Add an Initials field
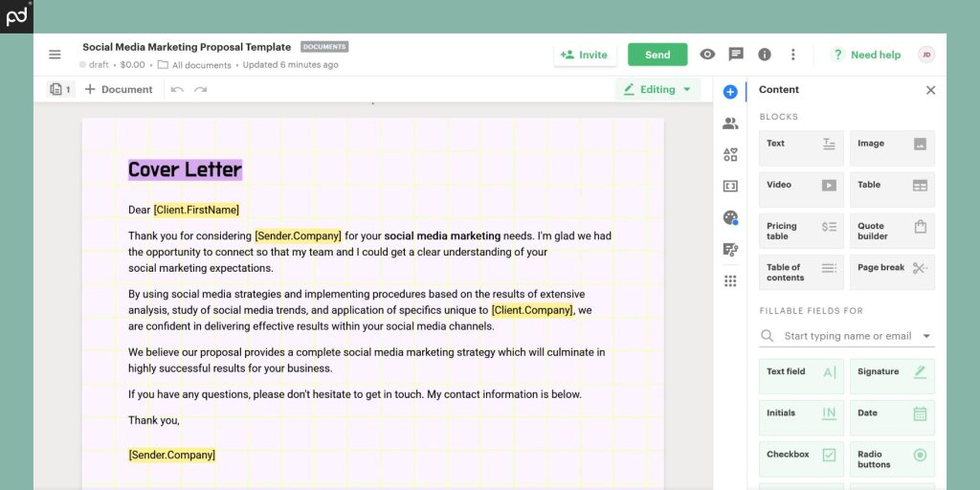Screen dimensions: 980x490 pos(801,417)
